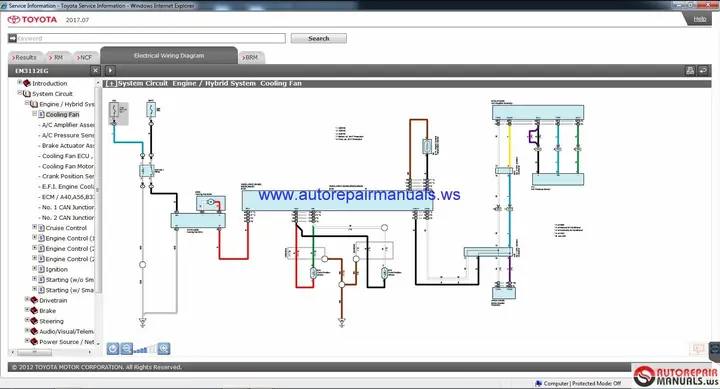Open 'ECM / A40,A56,B3' component entry
The image size is (720, 389).
pyautogui.click(x=68, y=197)
